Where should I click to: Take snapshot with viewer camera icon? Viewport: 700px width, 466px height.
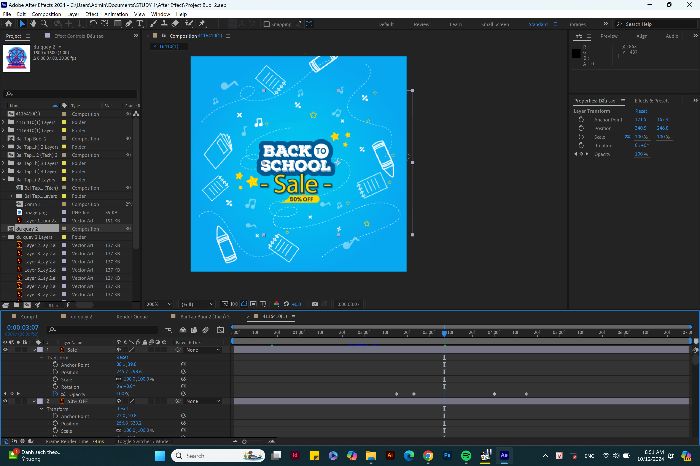315,304
